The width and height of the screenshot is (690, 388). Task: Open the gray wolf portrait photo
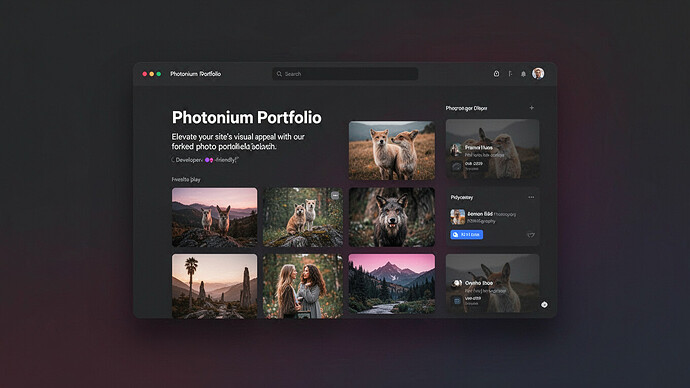click(392, 217)
